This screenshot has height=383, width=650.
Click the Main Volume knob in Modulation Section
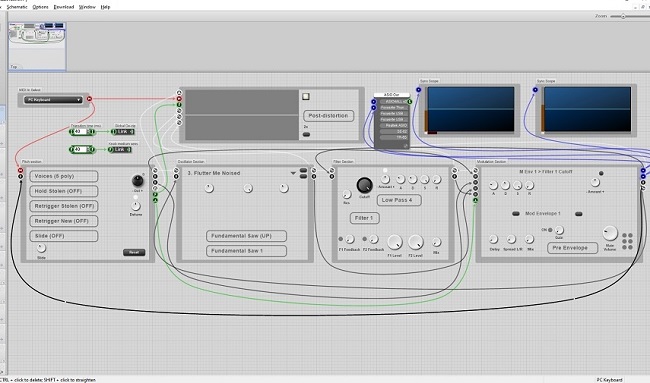pyautogui.click(x=610, y=233)
